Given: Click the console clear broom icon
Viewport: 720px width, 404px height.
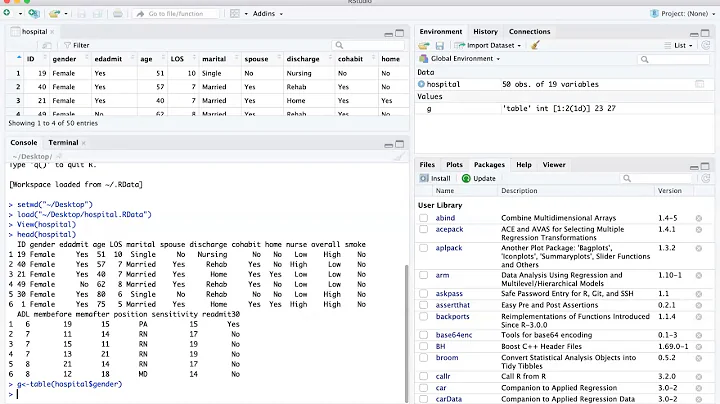Looking at the screenshot, I should point(399,157).
